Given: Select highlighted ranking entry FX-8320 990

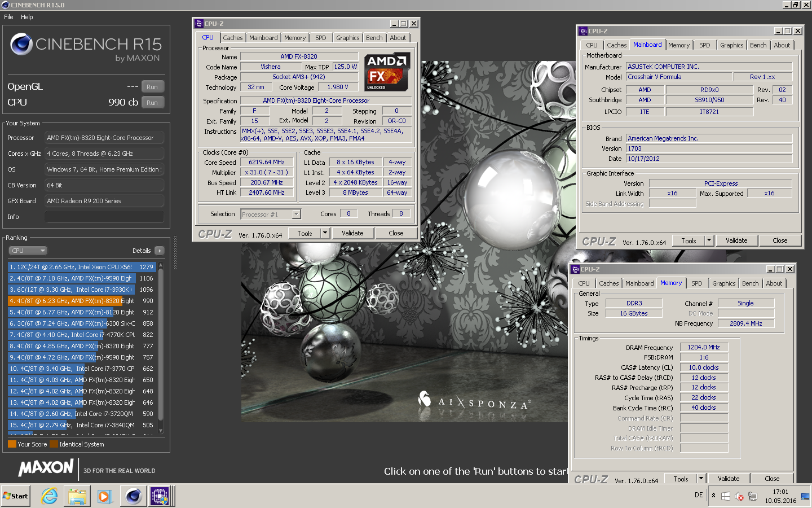Looking at the screenshot, I should pos(82,301).
